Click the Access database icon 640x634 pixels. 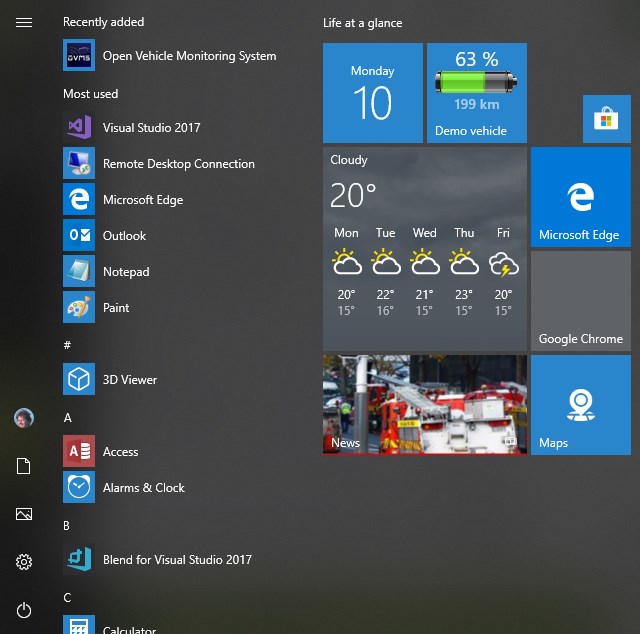coord(79,451)
